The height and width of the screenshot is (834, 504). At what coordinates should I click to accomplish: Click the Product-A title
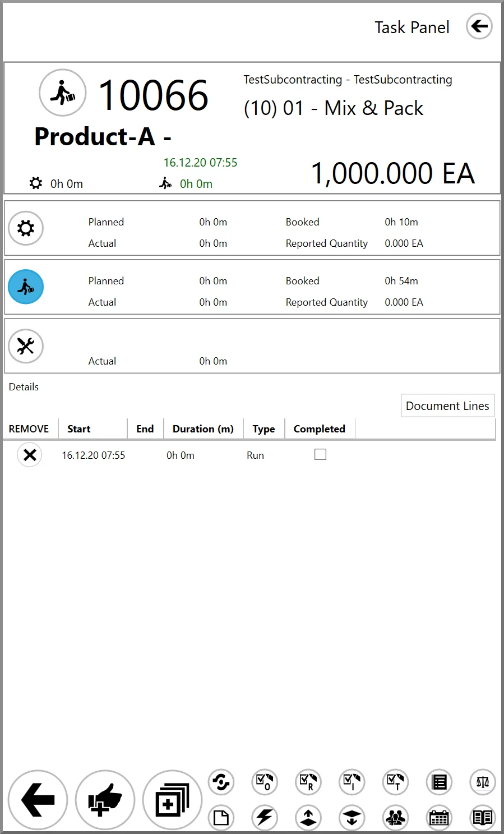pos(103,137)
